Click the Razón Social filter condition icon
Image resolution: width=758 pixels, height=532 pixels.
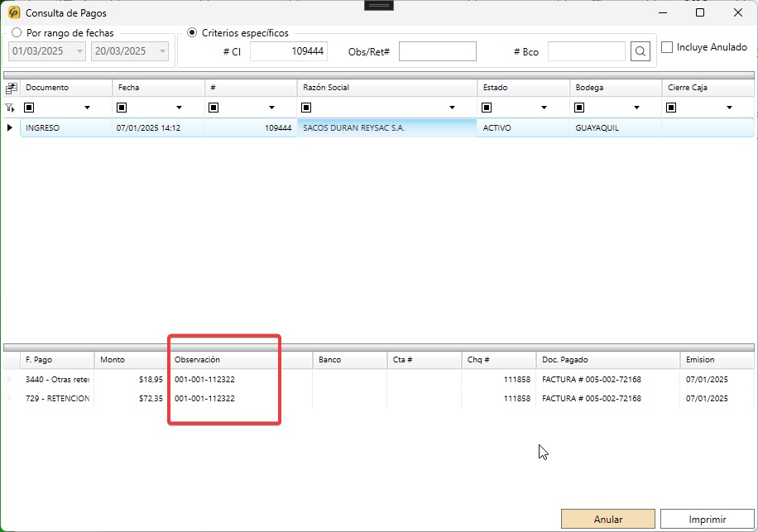tap(306, 108)
